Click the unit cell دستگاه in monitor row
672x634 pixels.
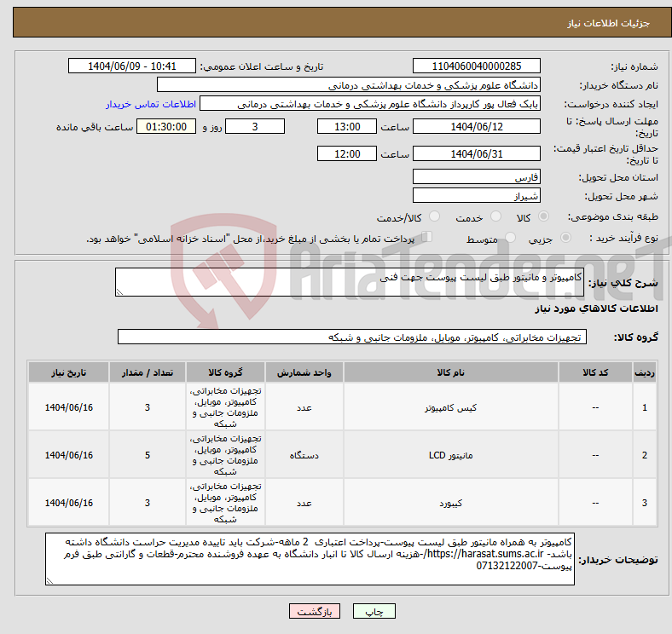304,455
